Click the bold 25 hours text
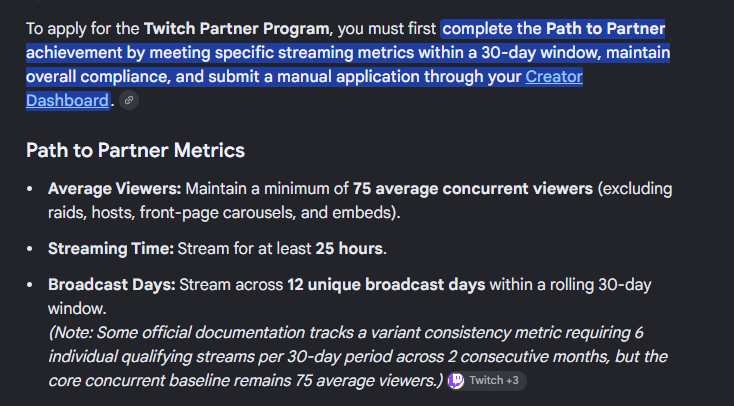The image size is (734, 406). 349,249
